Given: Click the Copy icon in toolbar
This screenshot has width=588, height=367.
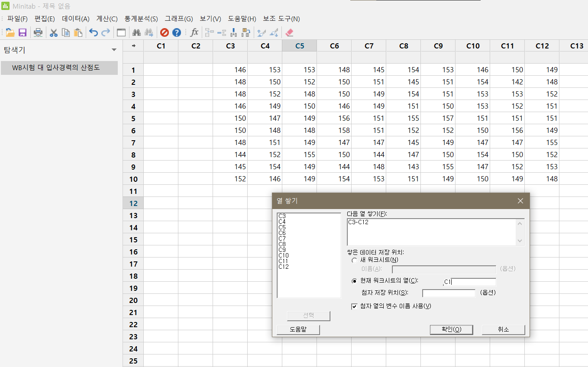Looking at the screenshot, I should tap(66, 32).
